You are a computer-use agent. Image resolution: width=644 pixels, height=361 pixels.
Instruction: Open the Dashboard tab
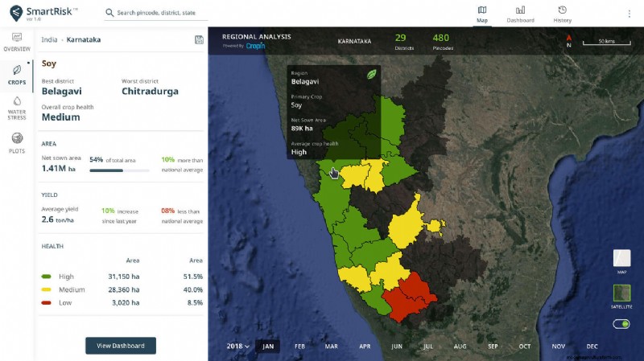tap(520, 14)
